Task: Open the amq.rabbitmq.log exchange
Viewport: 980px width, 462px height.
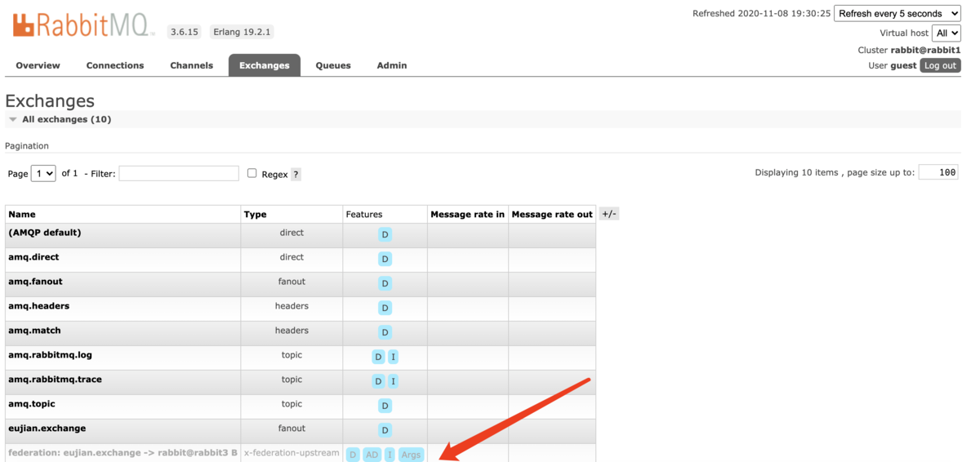Action: (51, 355)
